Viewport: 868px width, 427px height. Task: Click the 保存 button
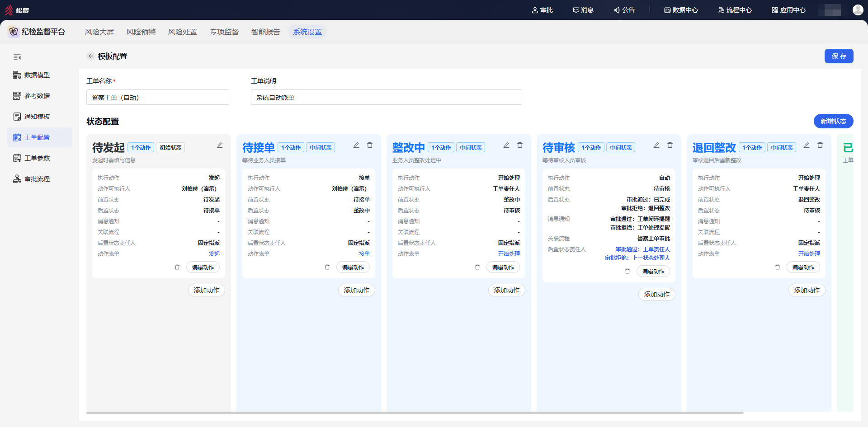click(839, 56)
